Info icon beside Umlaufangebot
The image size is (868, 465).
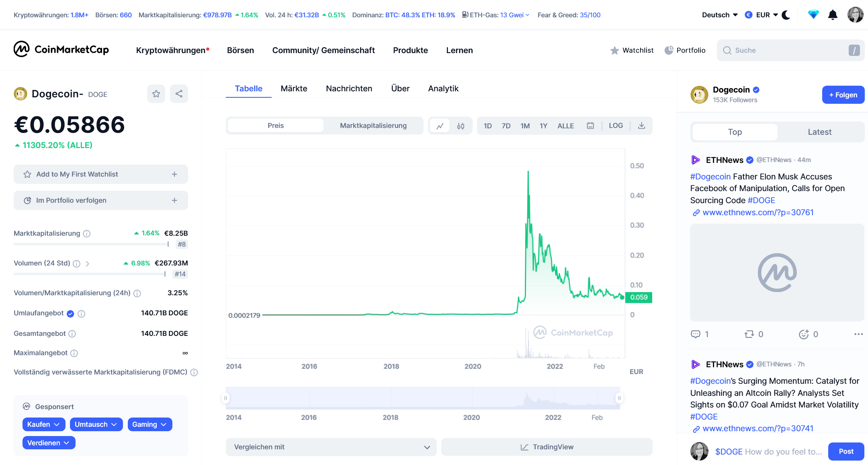[x=81, y=314]
